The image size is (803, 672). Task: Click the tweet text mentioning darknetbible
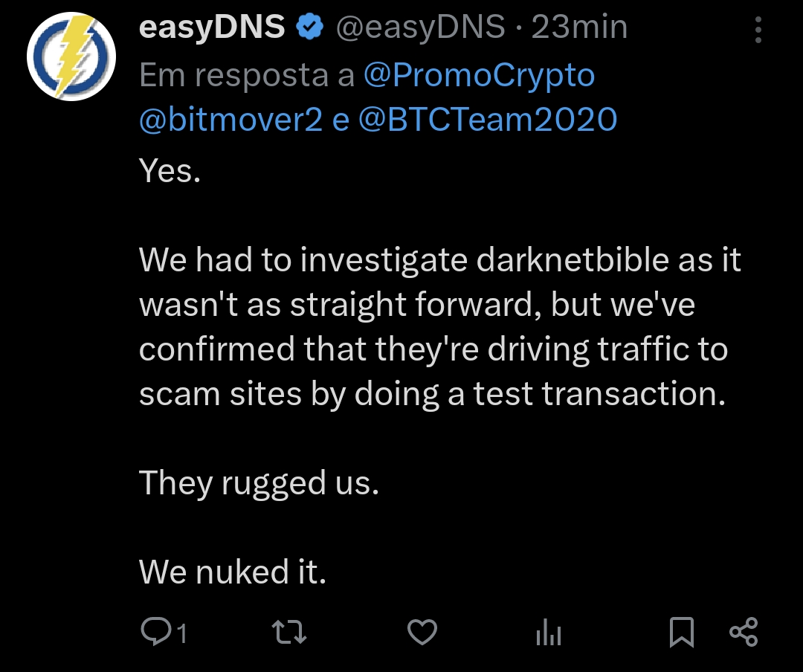click(440, 326)
